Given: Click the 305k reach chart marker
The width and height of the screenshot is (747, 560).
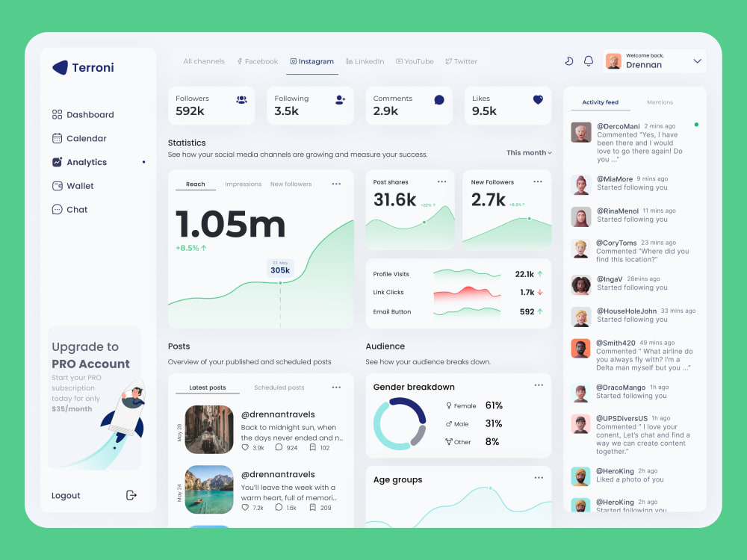Looking at the screenshot, I should (280, 283).
